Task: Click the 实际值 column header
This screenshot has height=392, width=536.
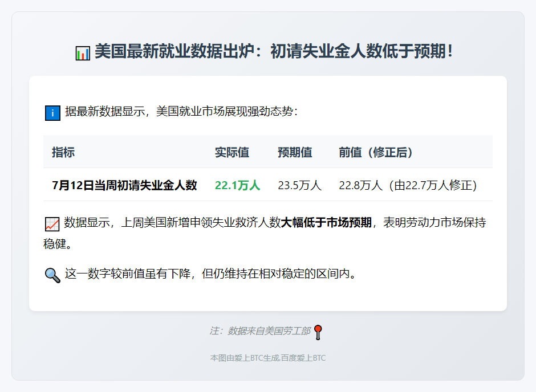Action: pos(232,152)
